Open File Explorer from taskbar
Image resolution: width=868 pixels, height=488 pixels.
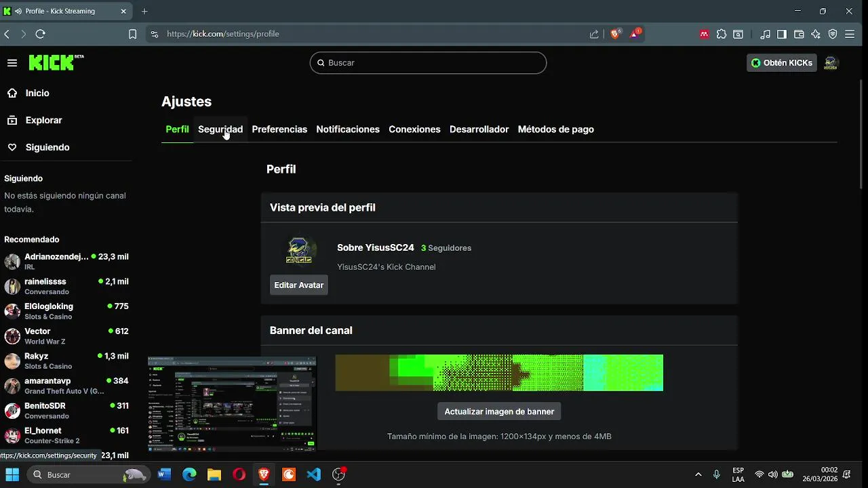[214, 474]
